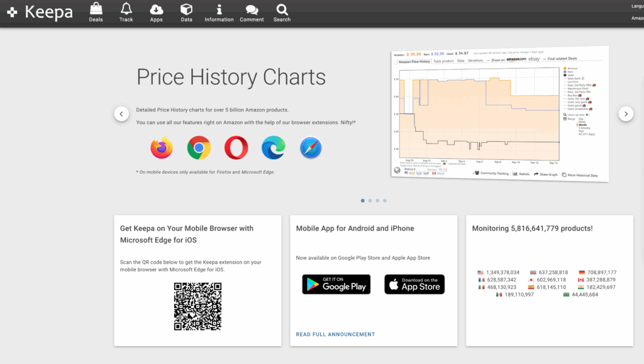Go to the next carousel slide arrow
The image size is (644, 364).
click(626, 114)
